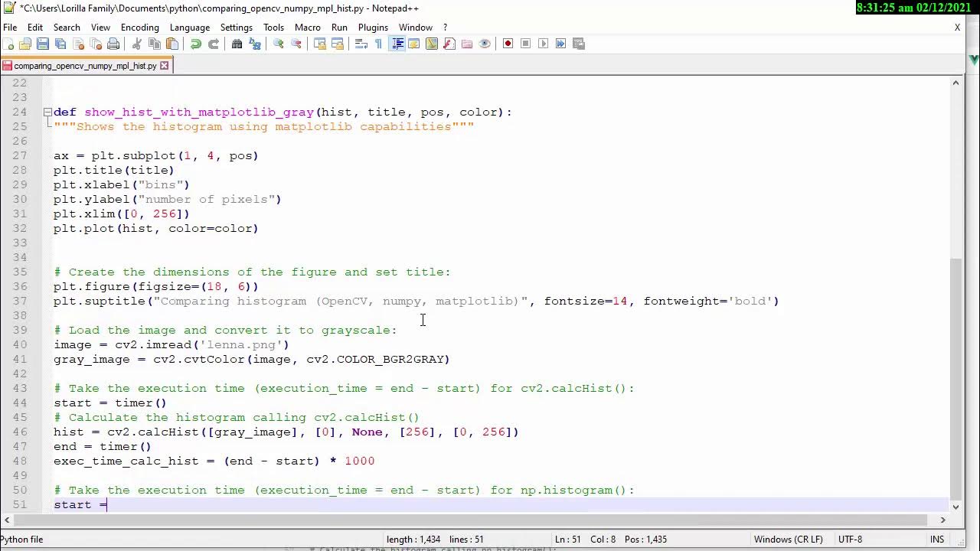Open the Function List icon

tap(449, 44)
